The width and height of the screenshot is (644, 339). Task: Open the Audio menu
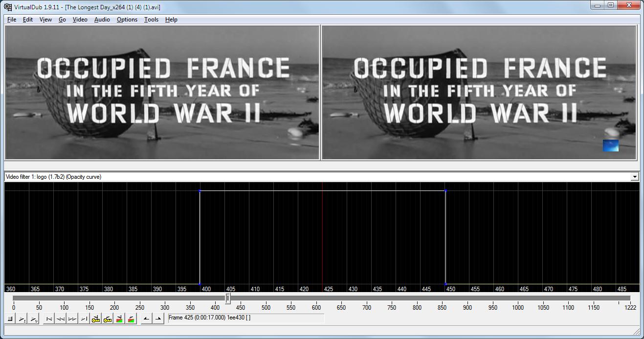(102, 20)
